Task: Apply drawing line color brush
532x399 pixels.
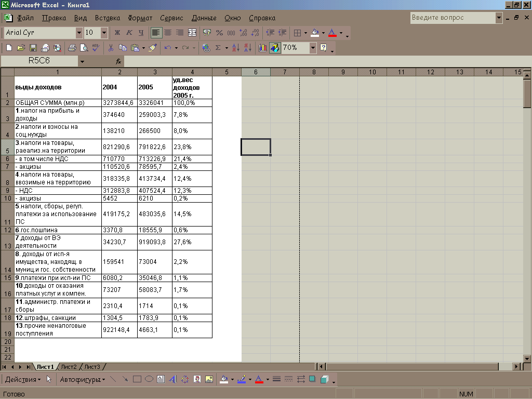Action: [x=242, y=379]
